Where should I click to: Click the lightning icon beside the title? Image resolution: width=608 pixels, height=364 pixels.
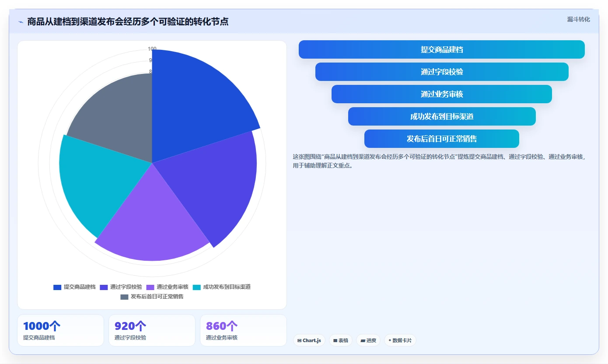[21, 22]
